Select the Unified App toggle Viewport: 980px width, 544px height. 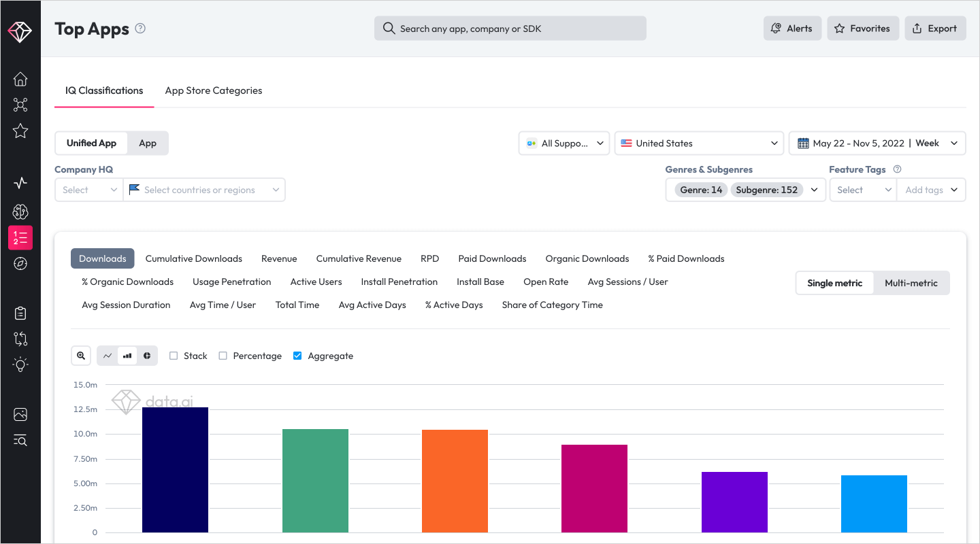[x=91, y=143]
